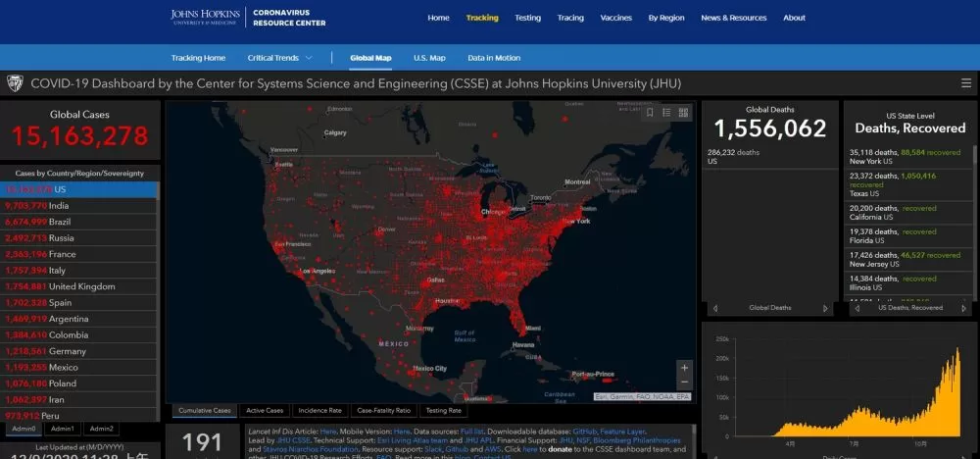The image size is (980, 459).
Task: Open the Tracking Home link
Action: [198, 58]
